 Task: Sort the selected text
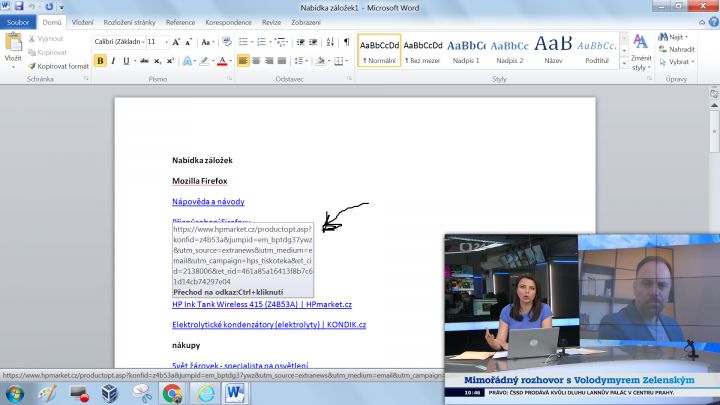click(330, 42)
